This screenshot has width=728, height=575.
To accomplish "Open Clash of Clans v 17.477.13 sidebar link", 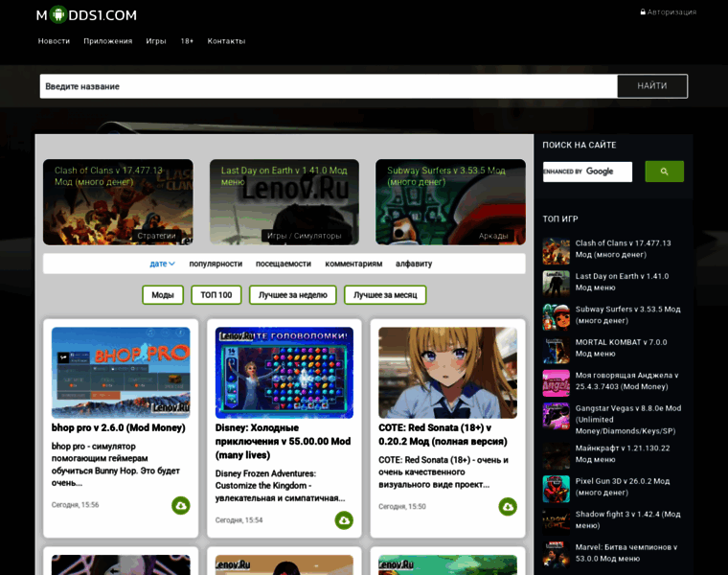I will (623, 249).
